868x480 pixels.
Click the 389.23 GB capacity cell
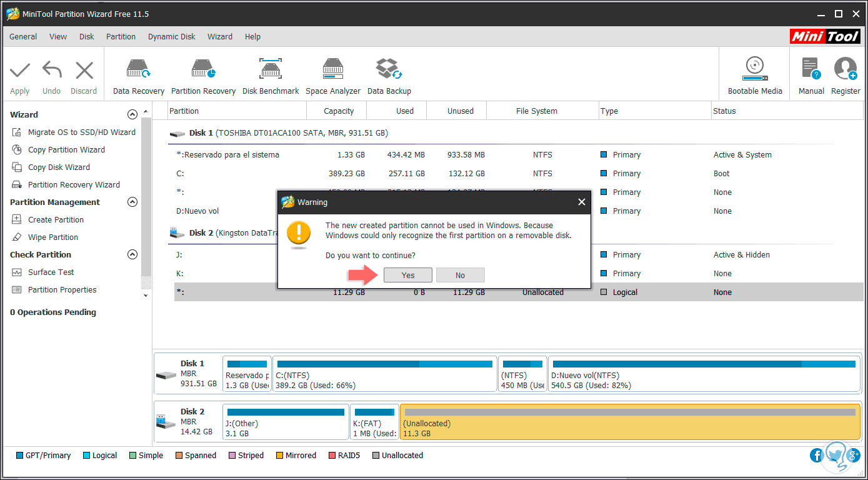click(347, 174)
